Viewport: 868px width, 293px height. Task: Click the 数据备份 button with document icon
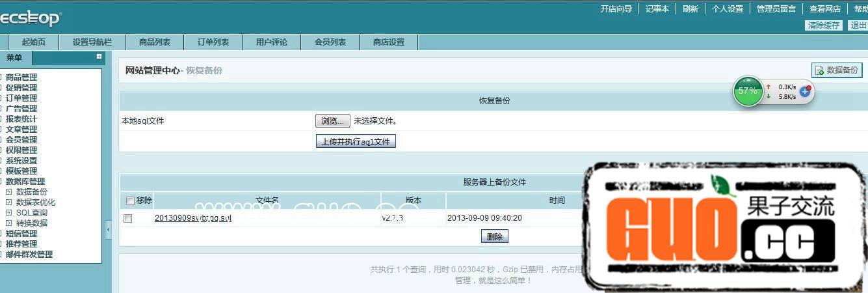(837, 70)
